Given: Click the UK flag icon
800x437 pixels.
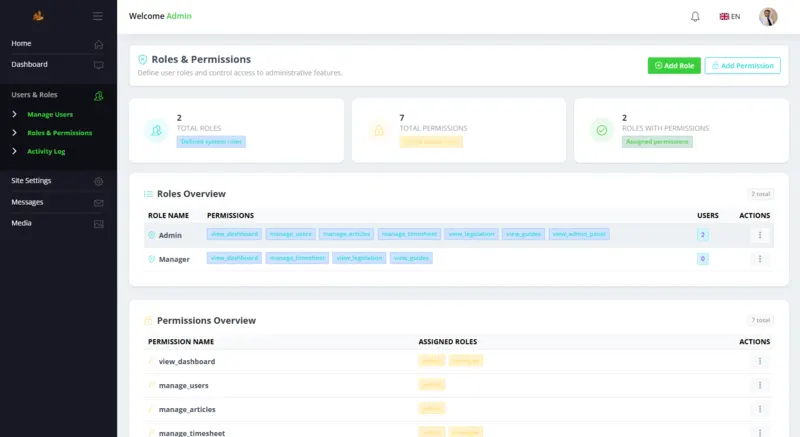Looking at the screenshot, I should point(724,17).
